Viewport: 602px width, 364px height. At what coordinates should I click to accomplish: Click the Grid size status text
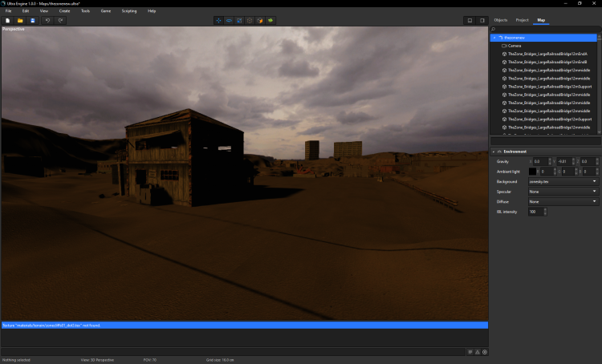click(x=220, y=360)
